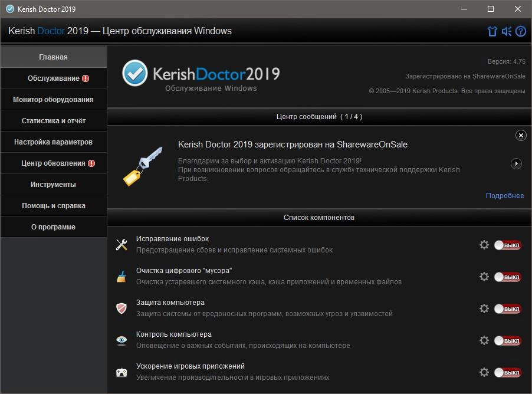This screenshot has width=532, height=394.
Task: Close the Kerish Doctor window
Action: pos(517,9)
